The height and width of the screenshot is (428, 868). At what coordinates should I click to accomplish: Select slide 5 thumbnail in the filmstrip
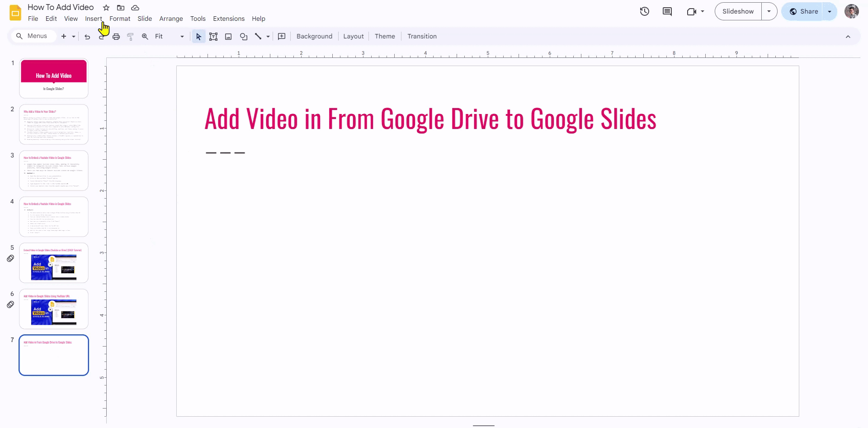point(53,263)
